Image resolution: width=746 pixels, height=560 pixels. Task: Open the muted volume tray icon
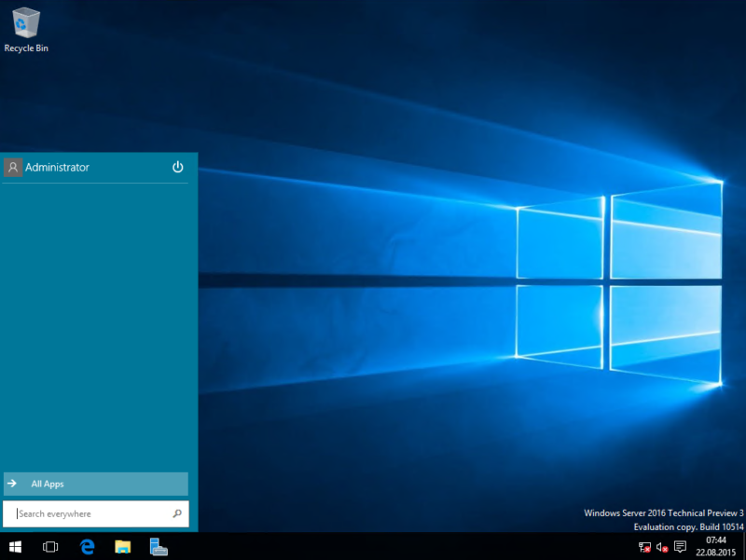coord(660,547)
